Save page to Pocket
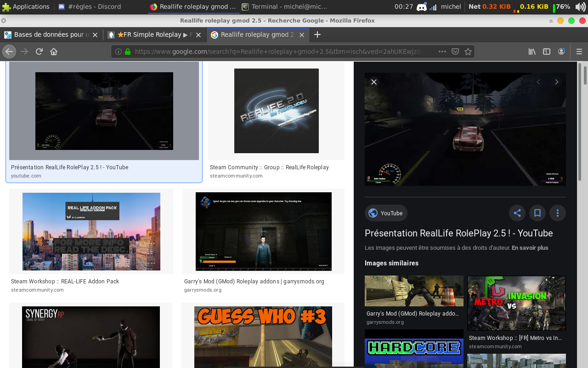Image resolution: width=588 pixels, height=368 pixels. [455, 52]
